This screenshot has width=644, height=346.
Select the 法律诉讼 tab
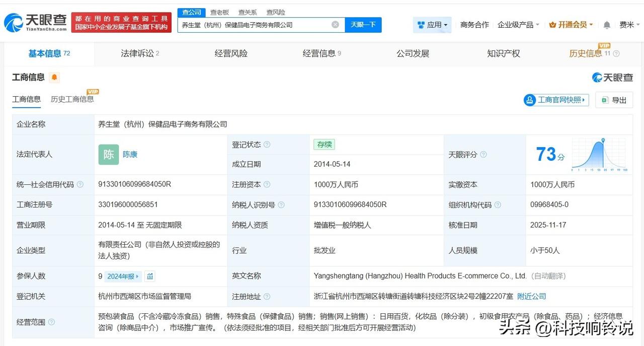click(x=140, y=53)
